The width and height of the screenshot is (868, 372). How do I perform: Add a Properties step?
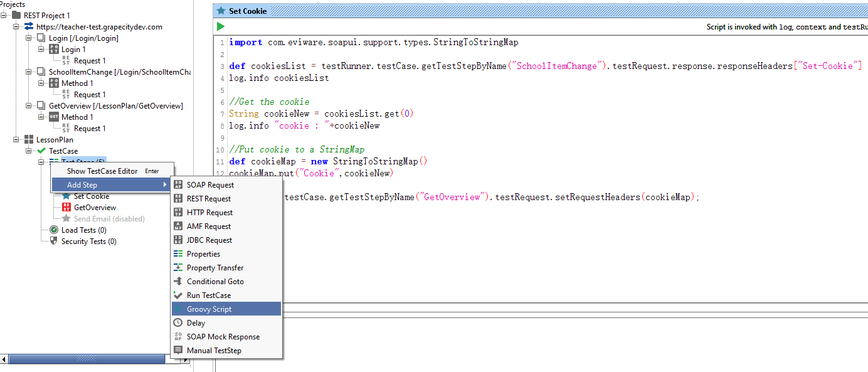coord(226,254)
